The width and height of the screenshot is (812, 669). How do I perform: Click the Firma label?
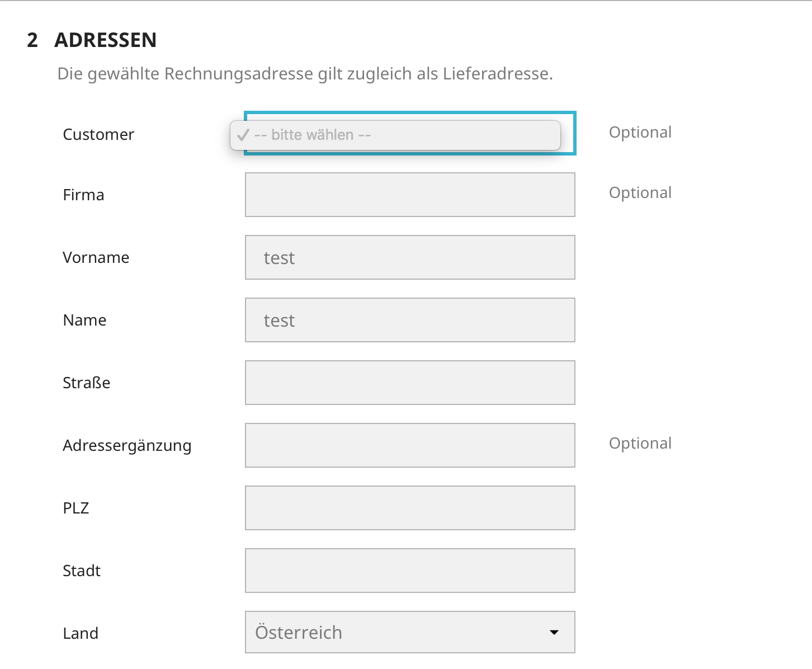click(x=83, y=195)
